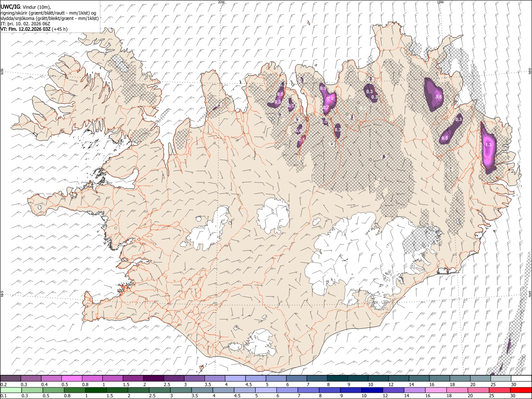Image resolution: width=532 pixels, height=399 pixels.
Task: Click the 'slydda/snjókoma (grátt/bleikt/grænt - mm/1klst)' line
Action: point(49,18)
